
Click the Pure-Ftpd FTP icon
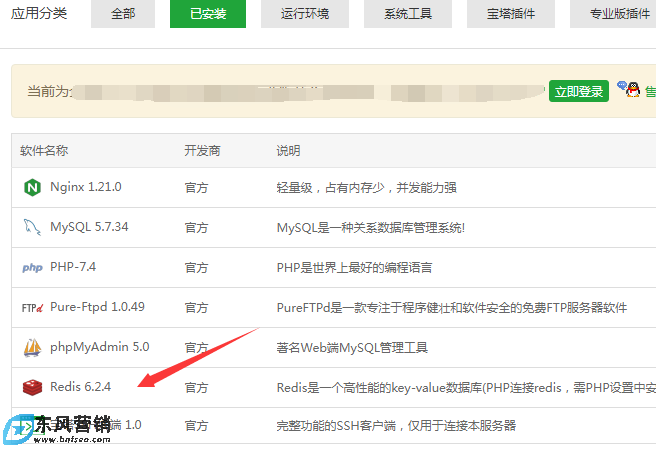point(32,307)
